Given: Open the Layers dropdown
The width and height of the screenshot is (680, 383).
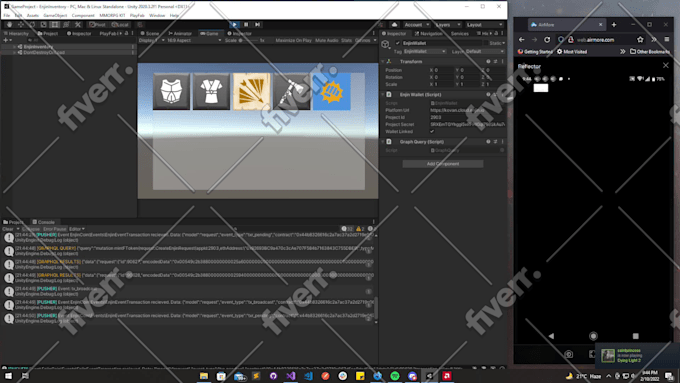Looking at the screenshot, I should (447, 25).
